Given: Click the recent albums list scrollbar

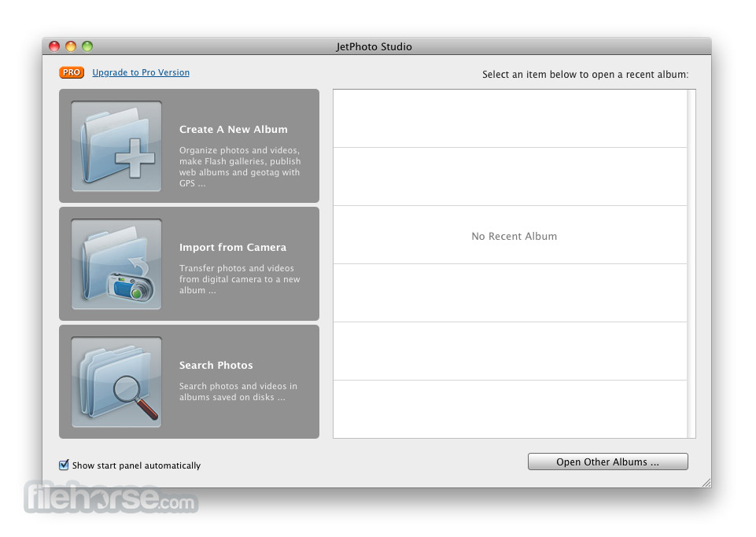Looking at the screenshot, I should tap(691, 263).
